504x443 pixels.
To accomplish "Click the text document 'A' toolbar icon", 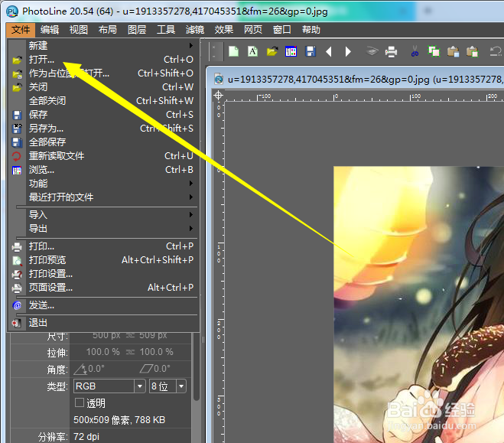I will point(252,51).
